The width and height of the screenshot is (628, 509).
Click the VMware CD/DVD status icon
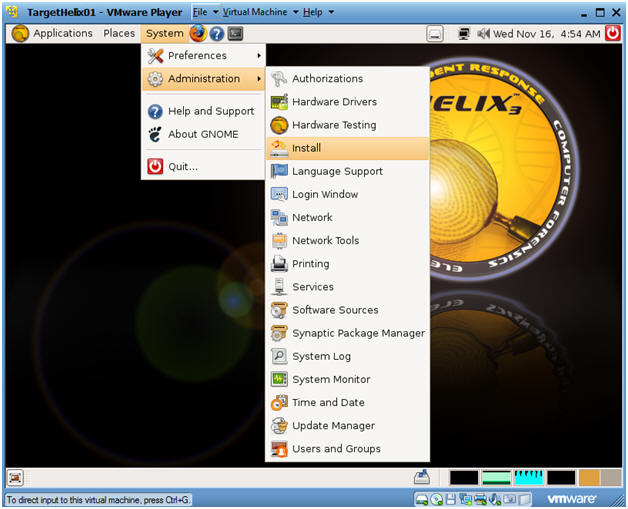pos(437,499)
